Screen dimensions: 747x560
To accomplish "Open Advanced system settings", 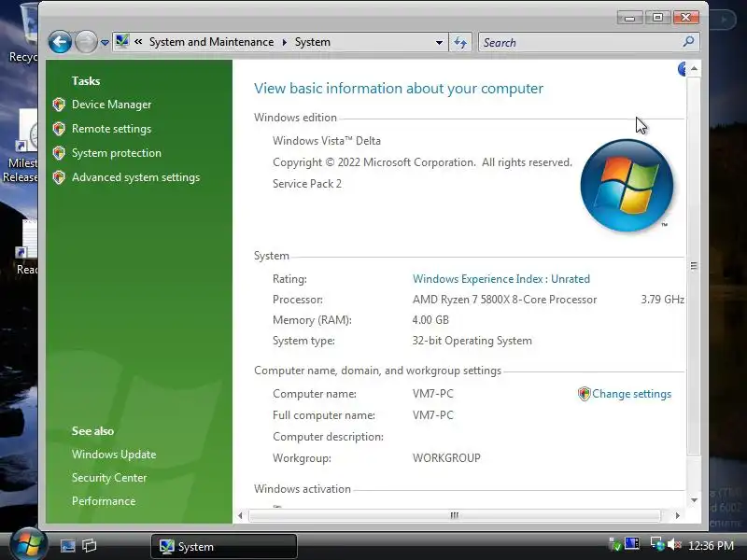I will 135,177.
